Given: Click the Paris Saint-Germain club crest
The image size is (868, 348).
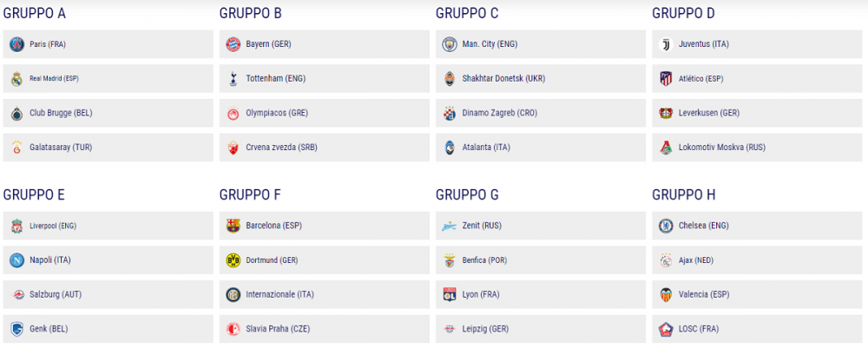Looking at the screenshot, I should click(17, 44).
